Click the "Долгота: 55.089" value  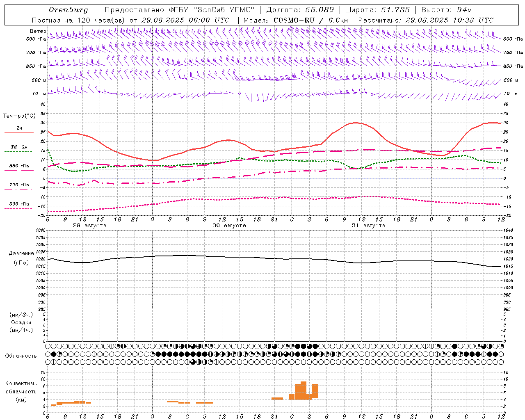point(300,10)
